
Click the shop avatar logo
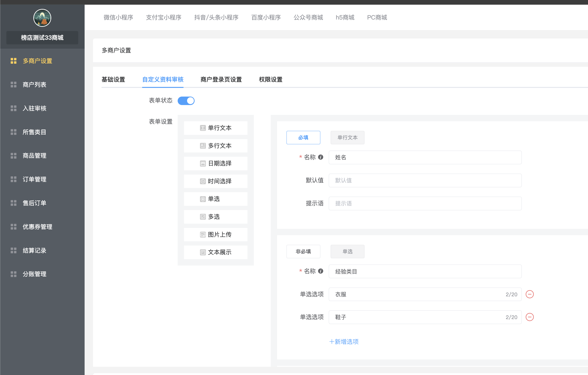[42, 18]
